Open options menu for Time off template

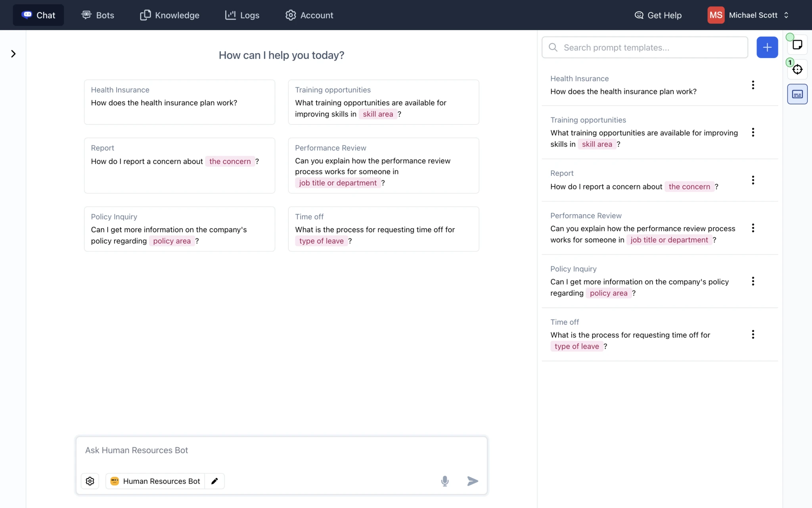pyautogui.click(x=753, y=334)
